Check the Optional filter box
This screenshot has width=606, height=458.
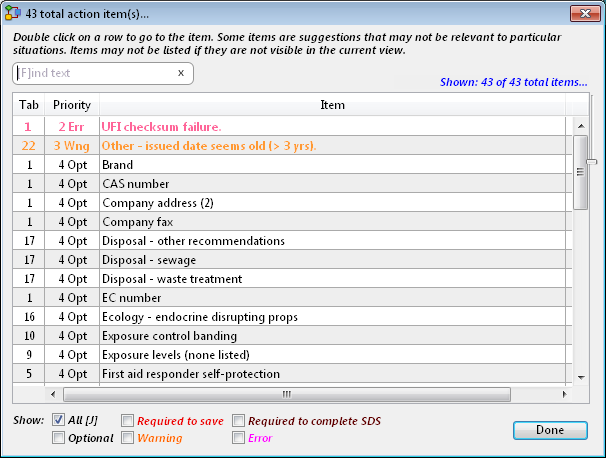click(x=58, y=438)
